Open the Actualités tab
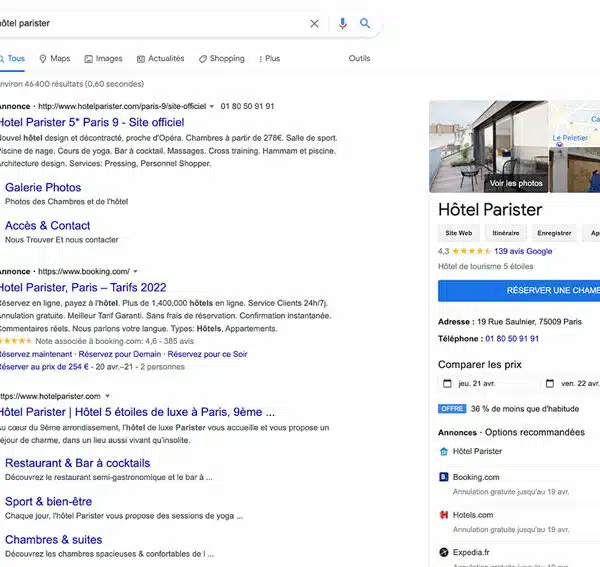The image size is (600, 567). (x=160, y=59)
